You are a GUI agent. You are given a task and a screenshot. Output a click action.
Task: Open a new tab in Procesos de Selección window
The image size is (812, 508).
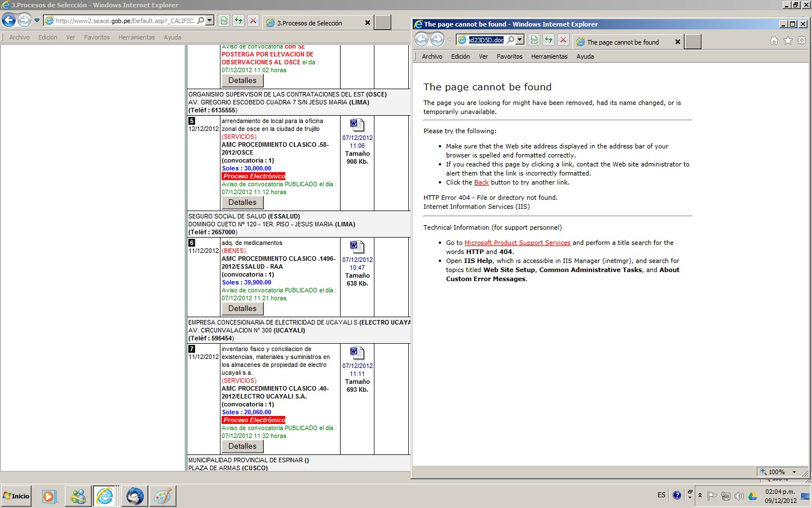pyautogui.click(x=383, y=23)
